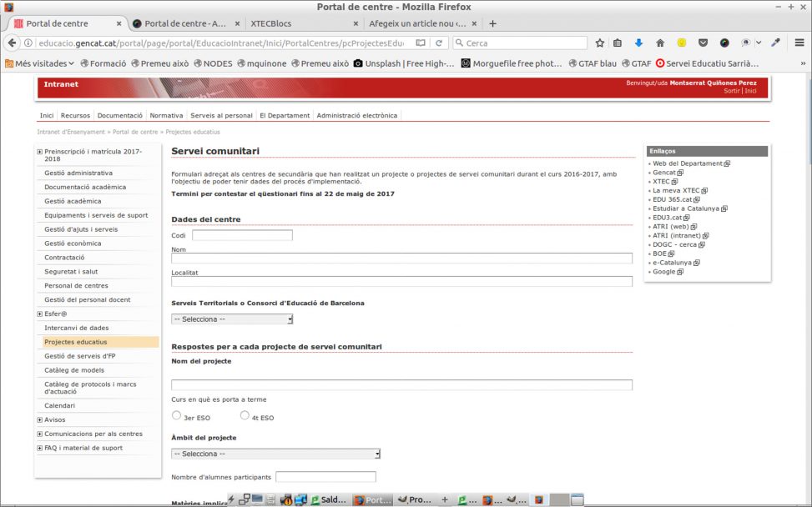Expand the Avisos sidebar section
812x507 pixels.
point(39,420)
